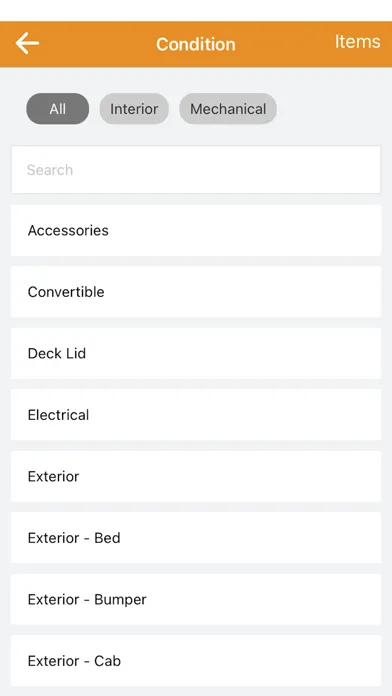Viewport: 392px width, 696px height.
Task: Select the Deck Lid row
Action: pyautogui.click(x=196, y=353)
